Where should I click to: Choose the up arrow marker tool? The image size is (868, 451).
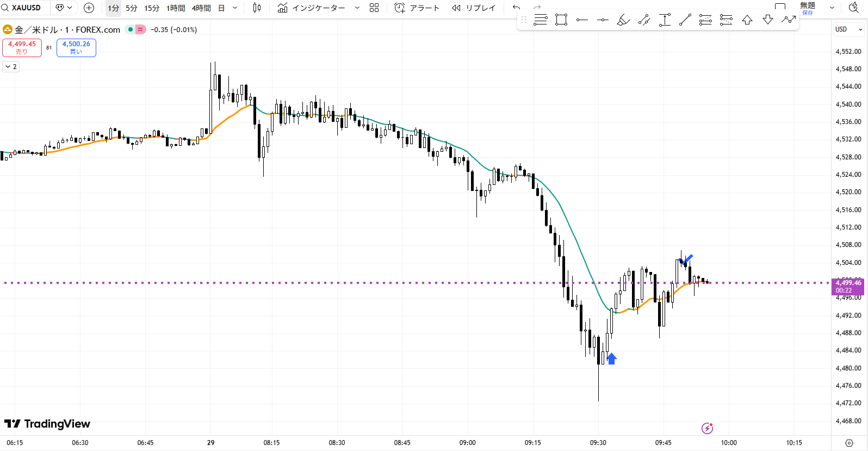point(747,20)
